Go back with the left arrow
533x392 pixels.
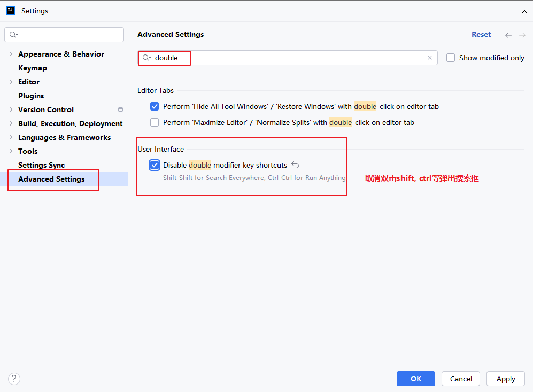pos(508,35)
